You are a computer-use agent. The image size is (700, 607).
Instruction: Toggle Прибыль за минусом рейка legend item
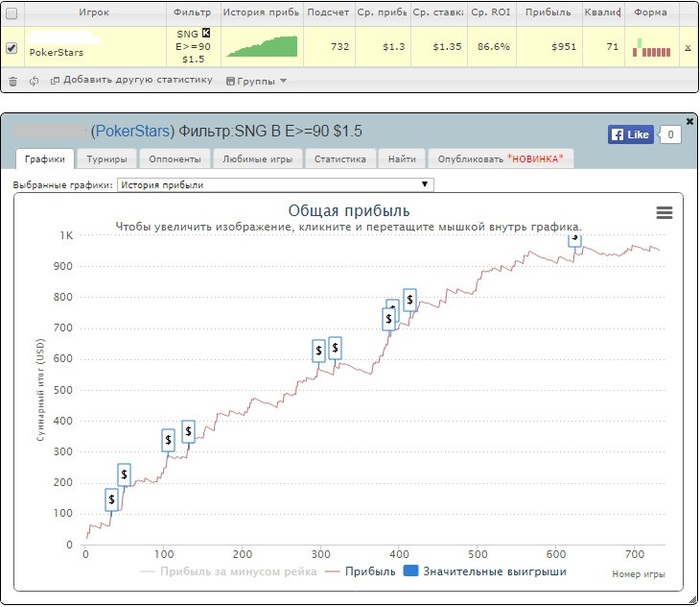(229, 572)
